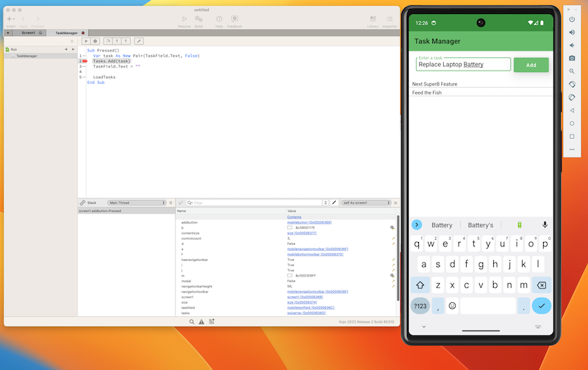Resume execution with the Resume button
Viewport: 588px width, 370px height.
coord(184,19)
